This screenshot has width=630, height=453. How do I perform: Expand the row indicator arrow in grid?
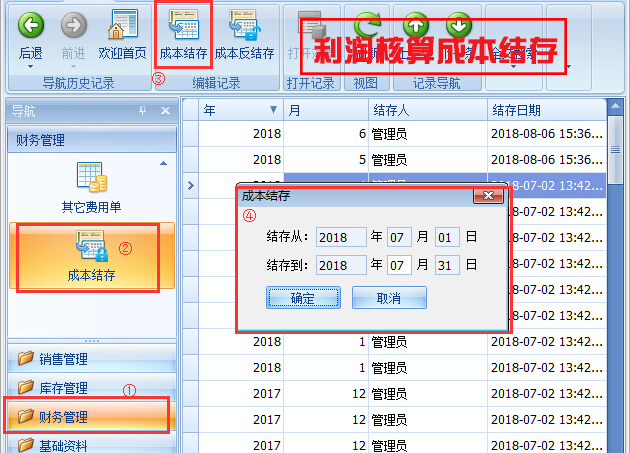(191, 185)
